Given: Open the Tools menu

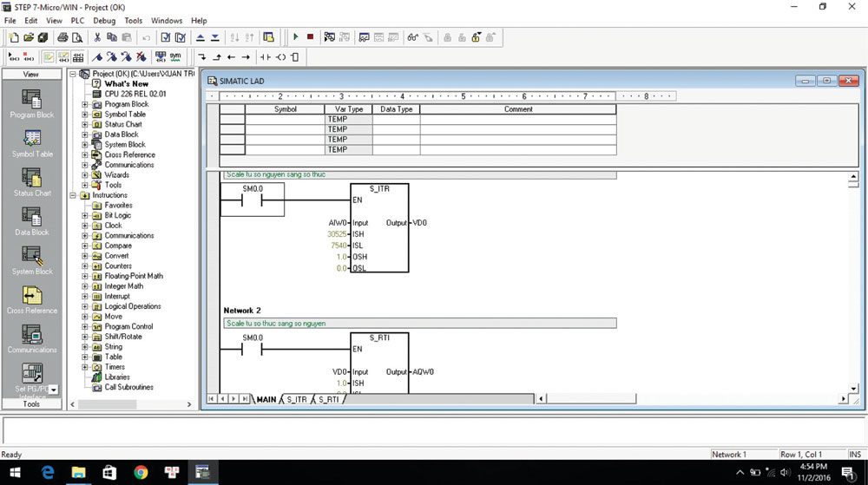Looking at the screenshot, I should pos(134,21).
